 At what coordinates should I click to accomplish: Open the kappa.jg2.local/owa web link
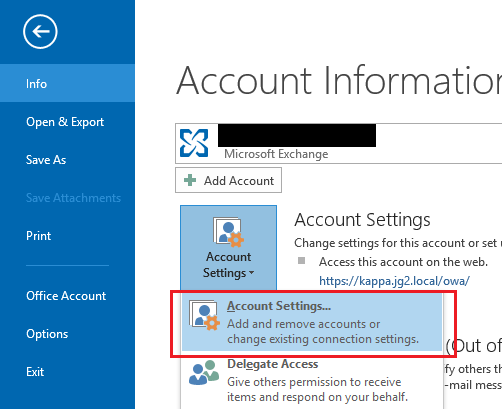(x=394, y=281)
